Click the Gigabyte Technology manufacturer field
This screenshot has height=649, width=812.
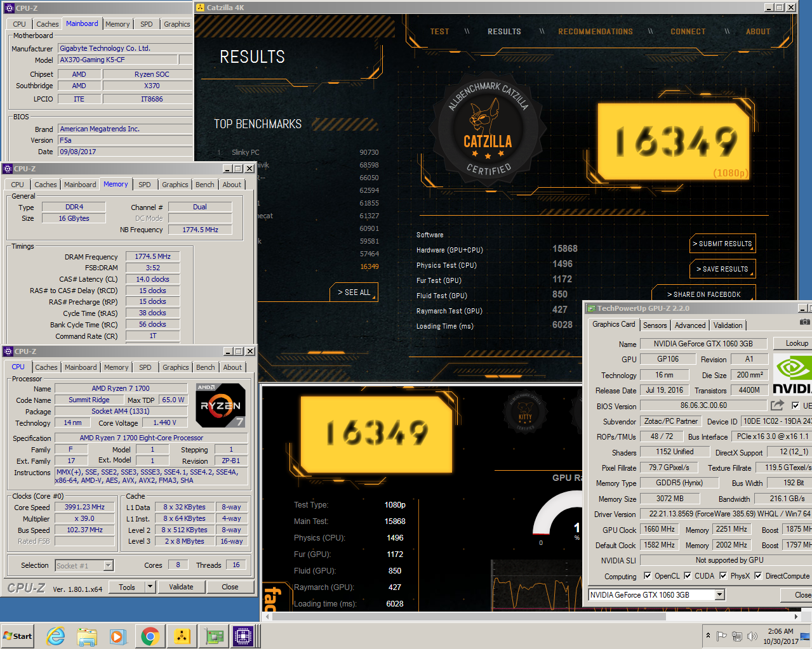(125, 48)
